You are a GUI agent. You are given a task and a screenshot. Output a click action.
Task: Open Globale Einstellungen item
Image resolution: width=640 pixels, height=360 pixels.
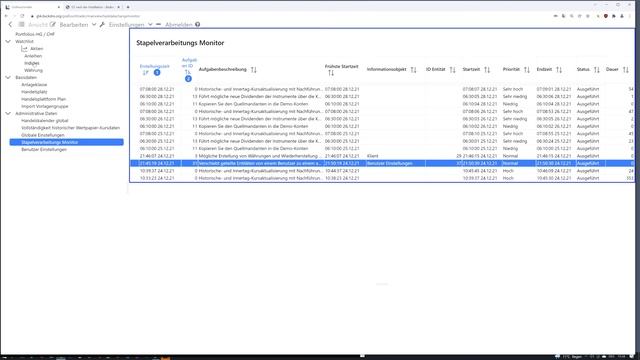point(43,135)
